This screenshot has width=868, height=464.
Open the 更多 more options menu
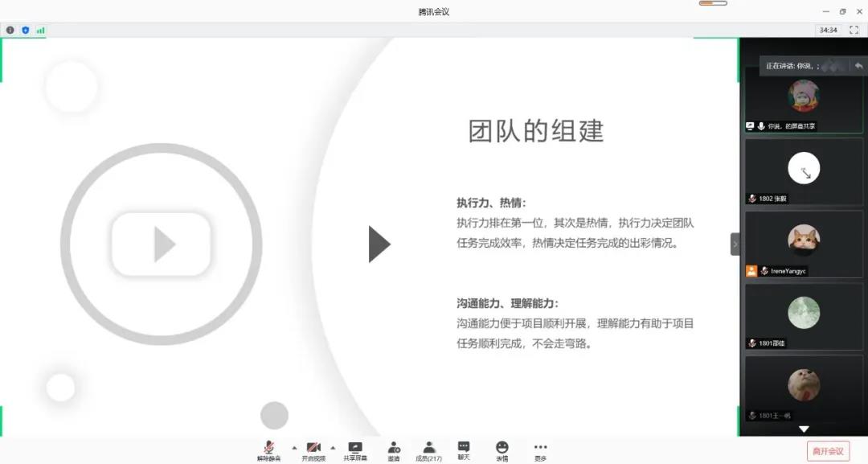[x=540, y=450]
